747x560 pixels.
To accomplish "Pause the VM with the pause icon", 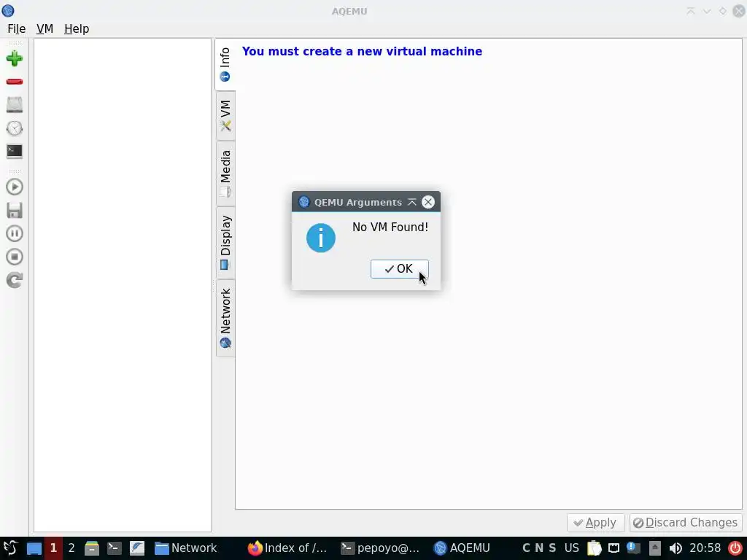I will pos(15,233).
